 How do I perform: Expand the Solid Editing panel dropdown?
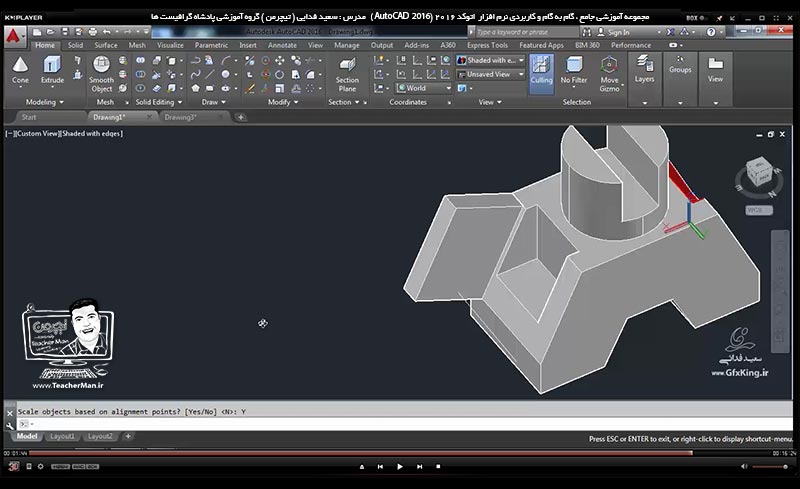coord(159,102)
